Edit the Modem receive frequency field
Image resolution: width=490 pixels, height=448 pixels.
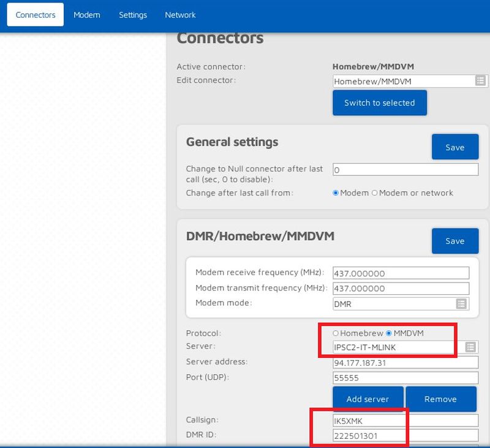(401, 273)
